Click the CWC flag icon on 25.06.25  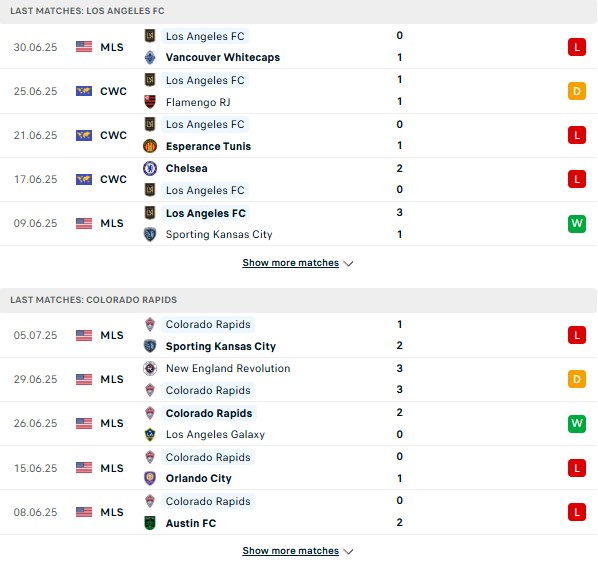(x=84, y=91)
